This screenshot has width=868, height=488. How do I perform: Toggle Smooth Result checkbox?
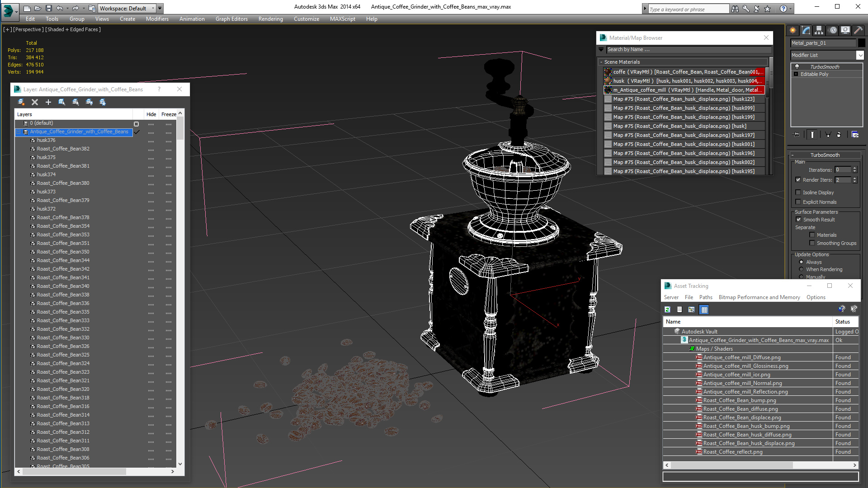[x=798, y=220]
